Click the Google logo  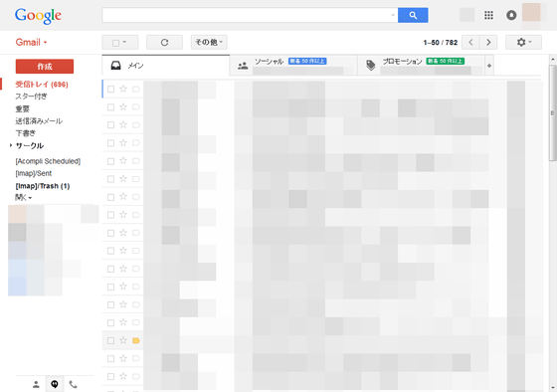coord(38,16)
